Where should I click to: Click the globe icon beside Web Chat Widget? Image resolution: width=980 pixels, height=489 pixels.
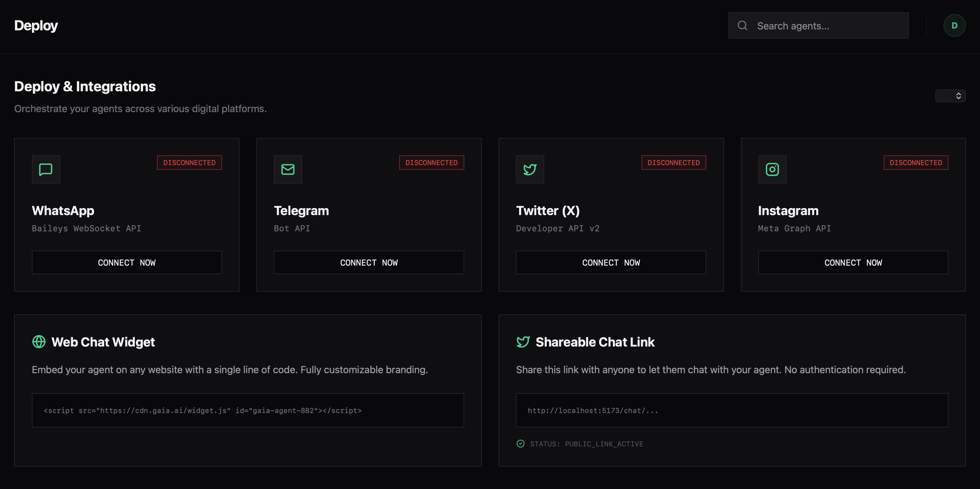[x=39, y=341]
